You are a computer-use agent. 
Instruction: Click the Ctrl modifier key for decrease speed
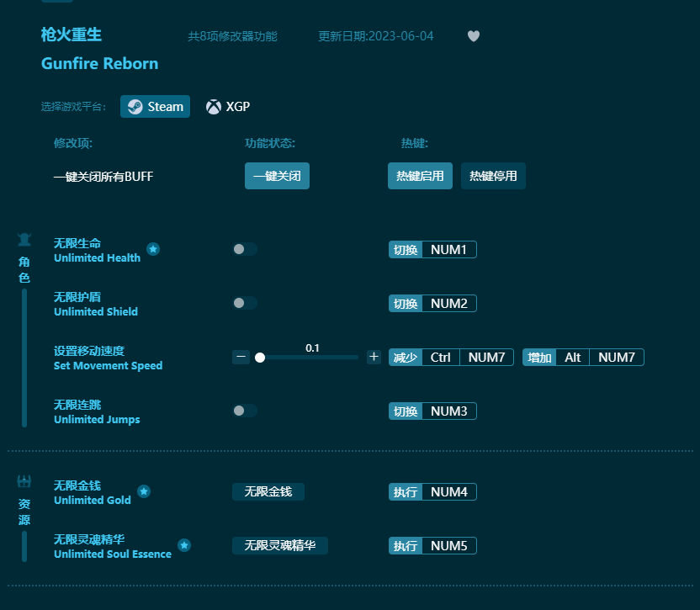tap(441, 358)
